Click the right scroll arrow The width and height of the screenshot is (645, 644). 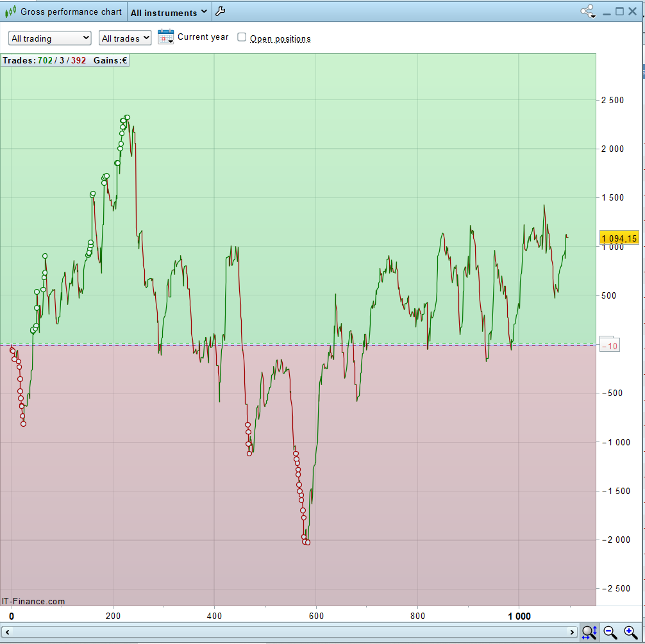(x=572, y=632)
